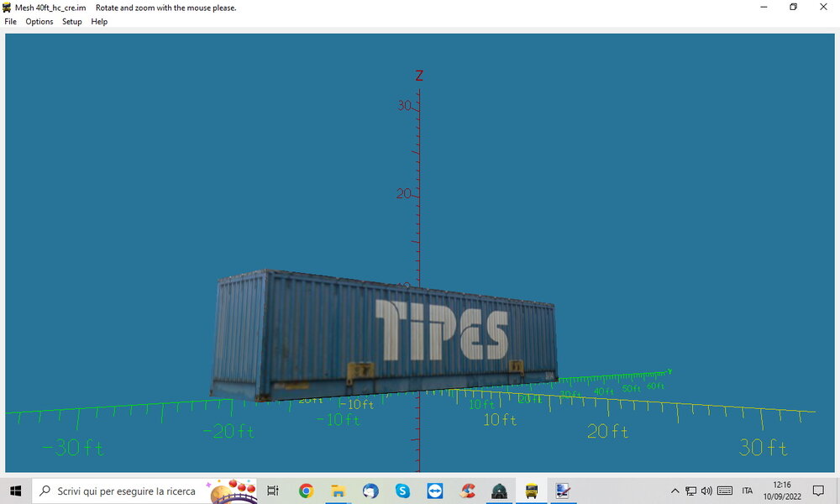This screenshot has width=840, height=504.
Task: Open the volume control tray icon
Action: (x=706, y=491)
